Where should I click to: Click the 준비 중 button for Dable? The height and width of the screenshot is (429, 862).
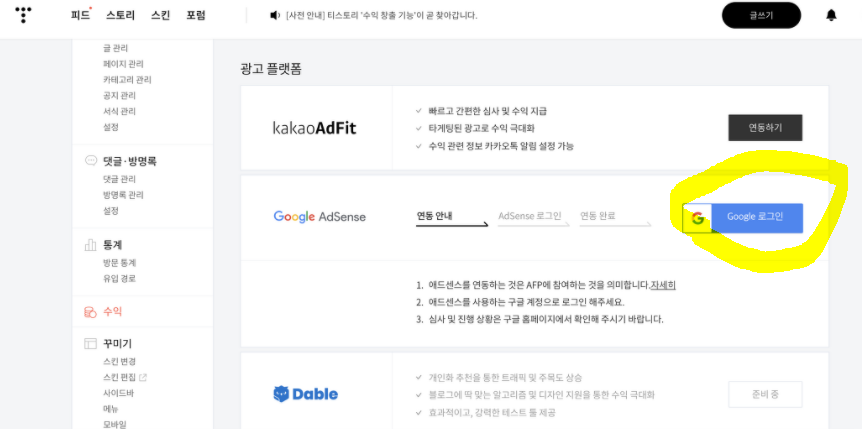tap(765, 394)
